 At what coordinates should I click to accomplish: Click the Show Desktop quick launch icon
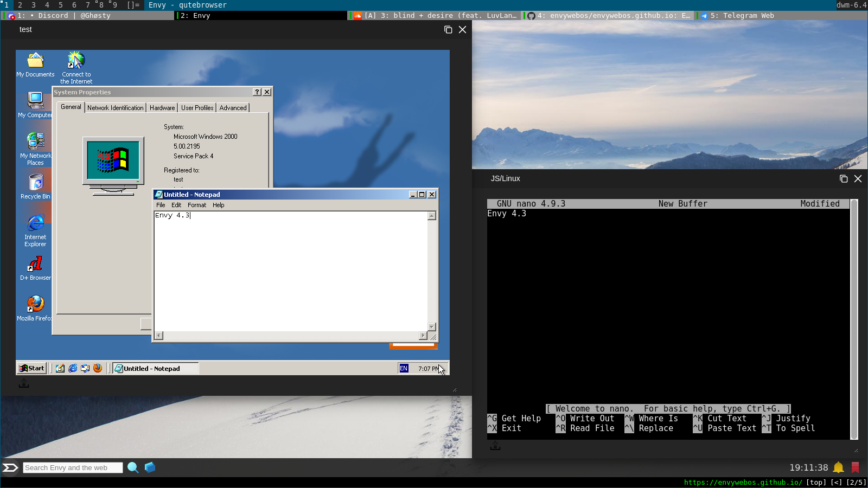pos(60,368)
